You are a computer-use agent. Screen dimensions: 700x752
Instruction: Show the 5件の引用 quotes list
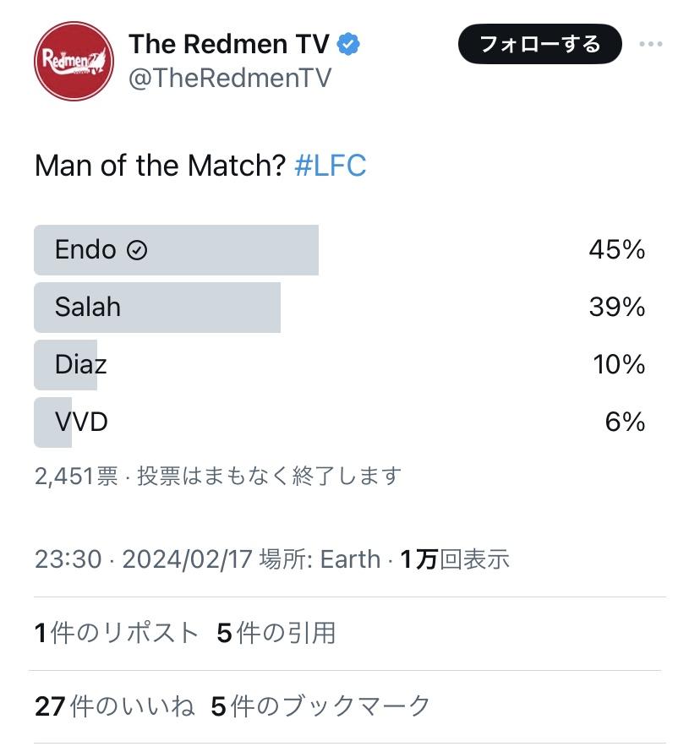click(x=276, y=633)
